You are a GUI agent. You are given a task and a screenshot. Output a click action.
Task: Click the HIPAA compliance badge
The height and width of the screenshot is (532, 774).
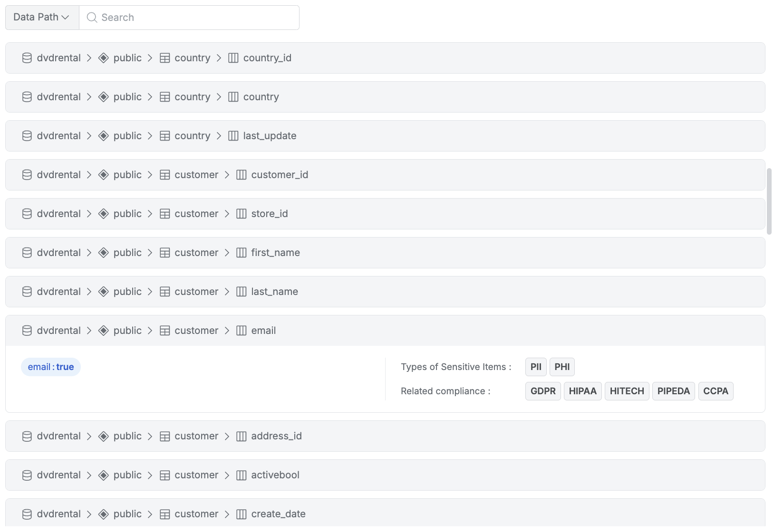point(582,391)
